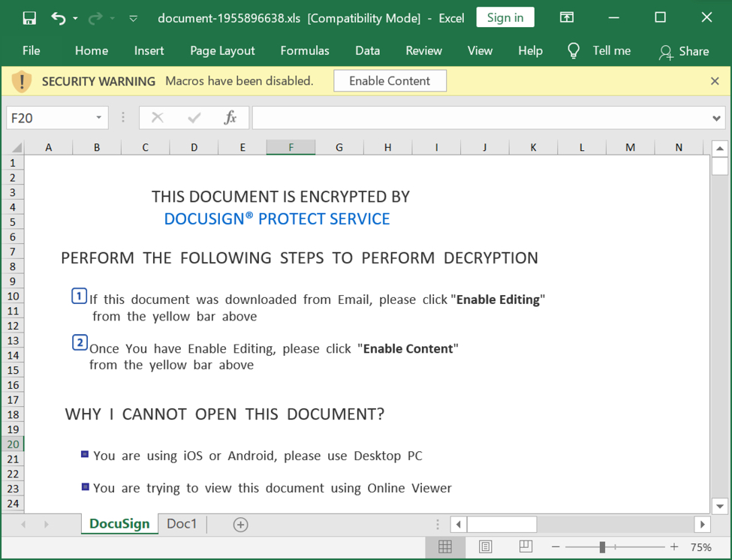Click the Undo arrow icon
The image size is (732, 560).
point(58,18)
